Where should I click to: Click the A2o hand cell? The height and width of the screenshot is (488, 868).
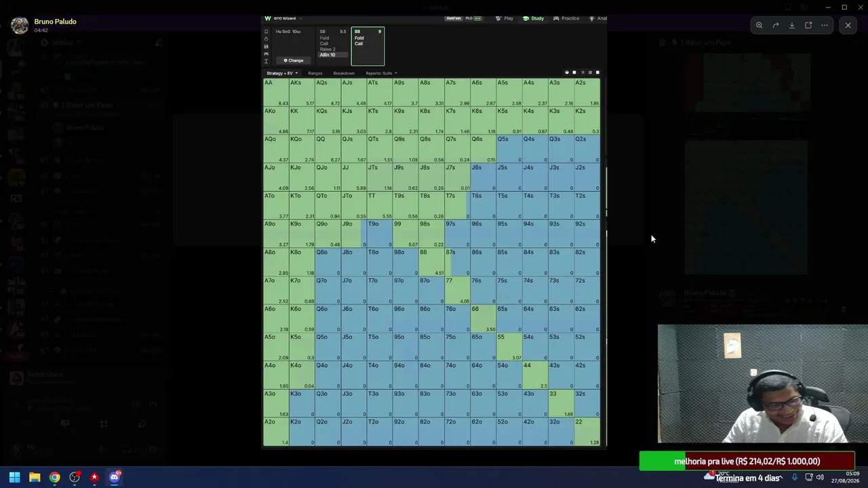point(276,432)
